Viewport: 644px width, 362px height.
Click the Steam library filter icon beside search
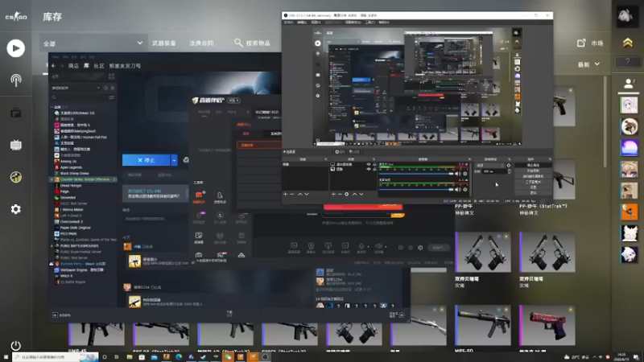[x=111, y=97]
